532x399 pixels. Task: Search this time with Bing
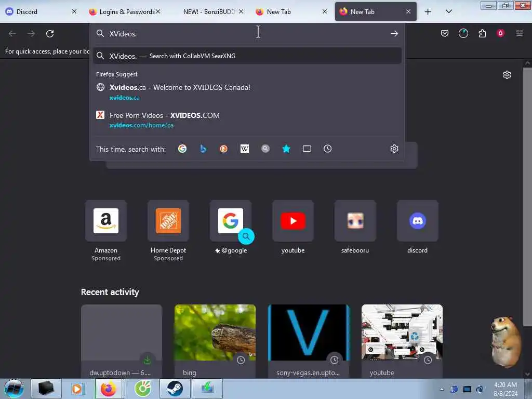point(203,149)
